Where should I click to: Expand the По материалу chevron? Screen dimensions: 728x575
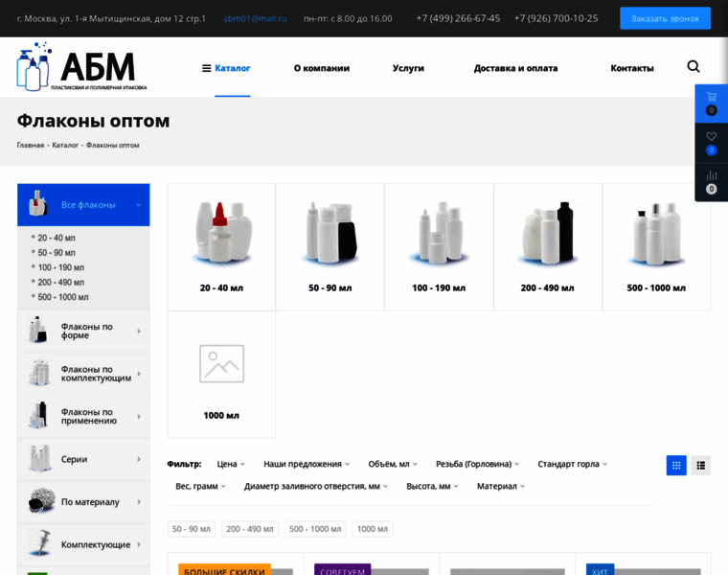[x=139, y=502]
